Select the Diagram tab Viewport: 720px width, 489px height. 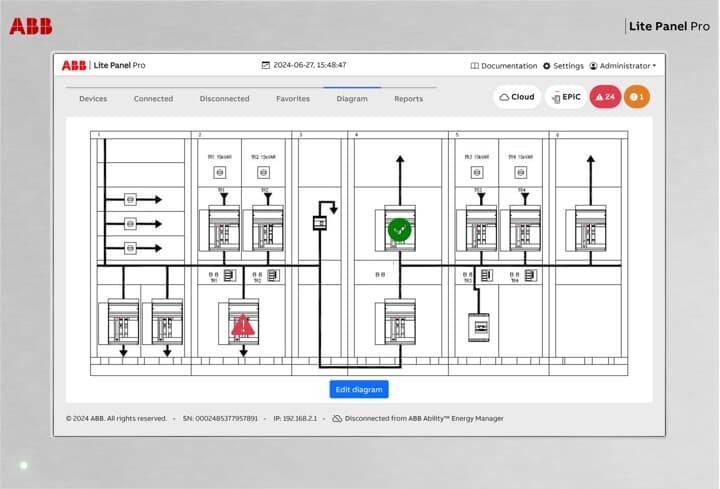352,99
